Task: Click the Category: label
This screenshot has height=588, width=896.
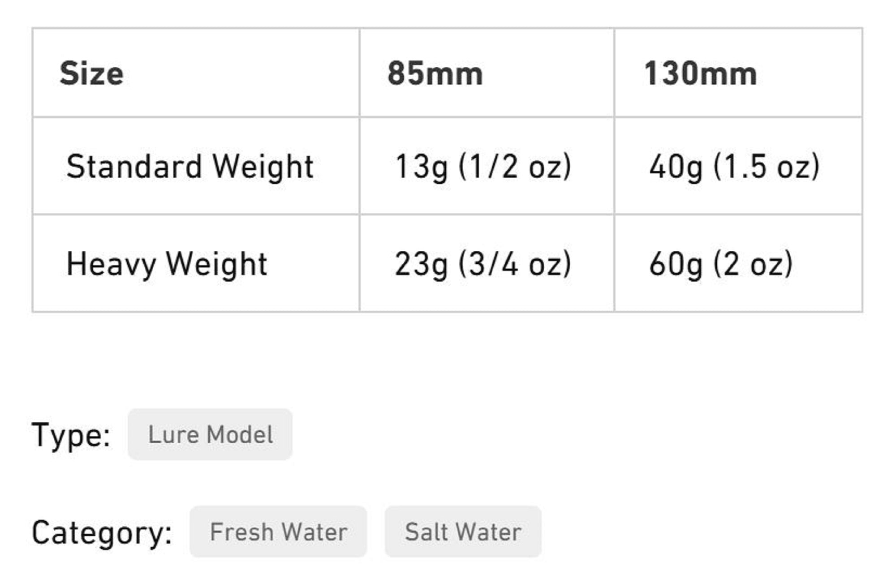Action: (102, 533)
